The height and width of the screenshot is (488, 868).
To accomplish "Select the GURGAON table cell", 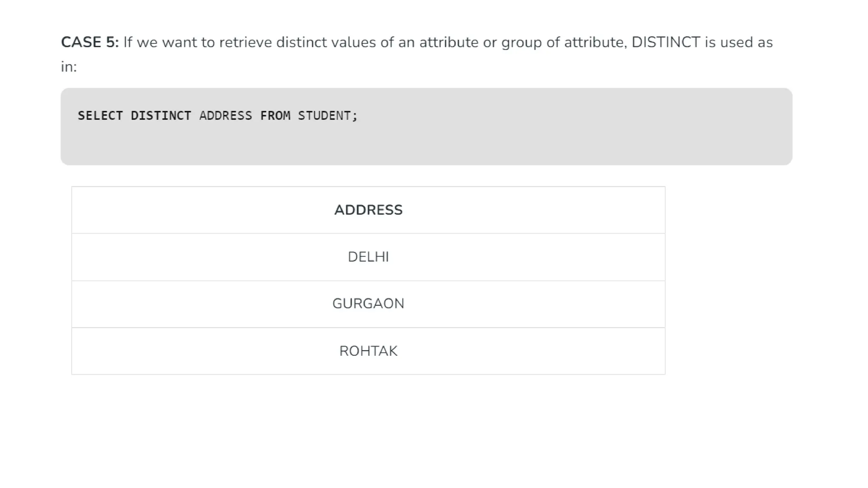I will click(x=368, y=304).
